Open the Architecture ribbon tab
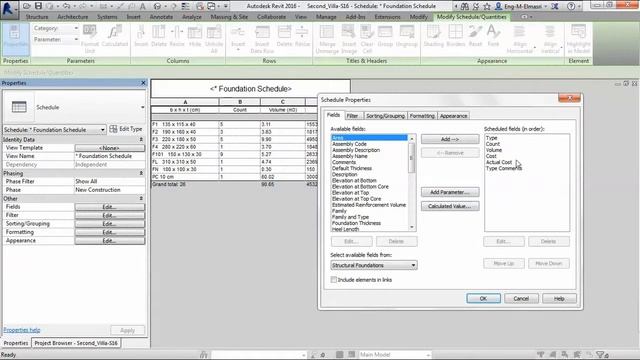 point(73,17)
